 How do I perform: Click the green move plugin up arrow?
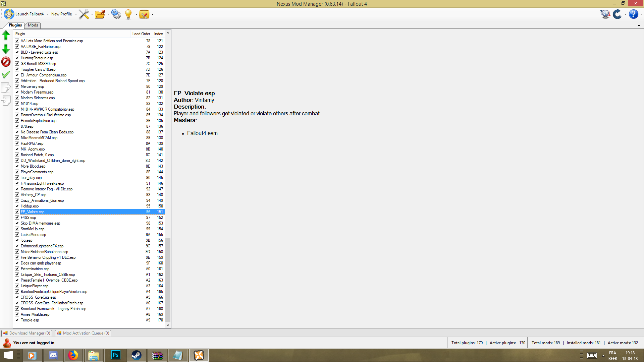click(x=6, y=35)
